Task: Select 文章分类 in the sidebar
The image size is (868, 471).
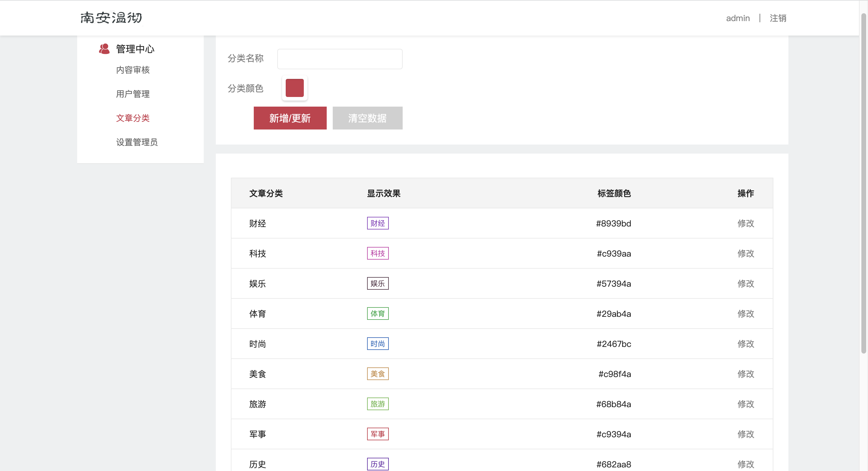Action: [133, 118]
